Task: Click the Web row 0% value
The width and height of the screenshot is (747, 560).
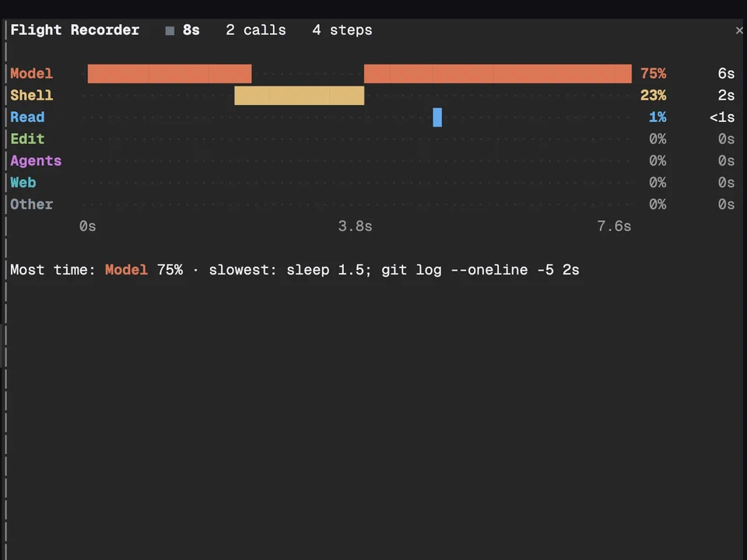Action: click(x=658, y=182)
